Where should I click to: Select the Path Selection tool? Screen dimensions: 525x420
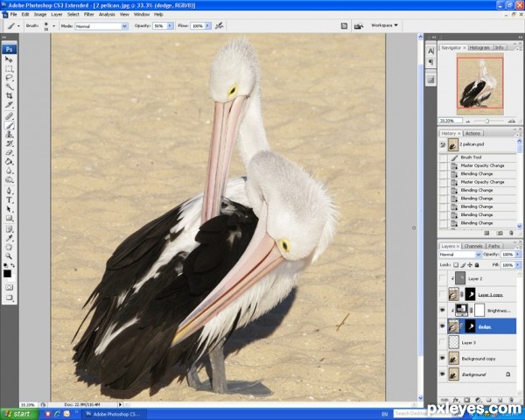pyautogui.click(x=9, y=209)
